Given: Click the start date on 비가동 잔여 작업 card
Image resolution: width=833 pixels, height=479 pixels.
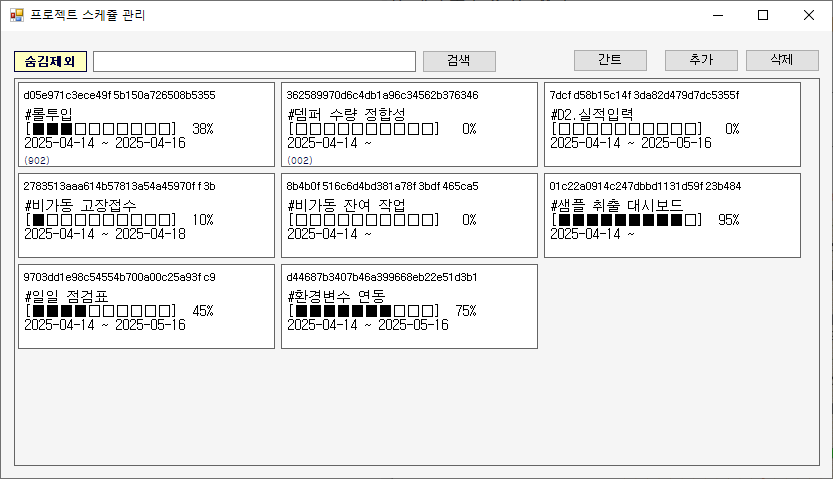Looking at the screenshot, I should [x=322, y=234].
